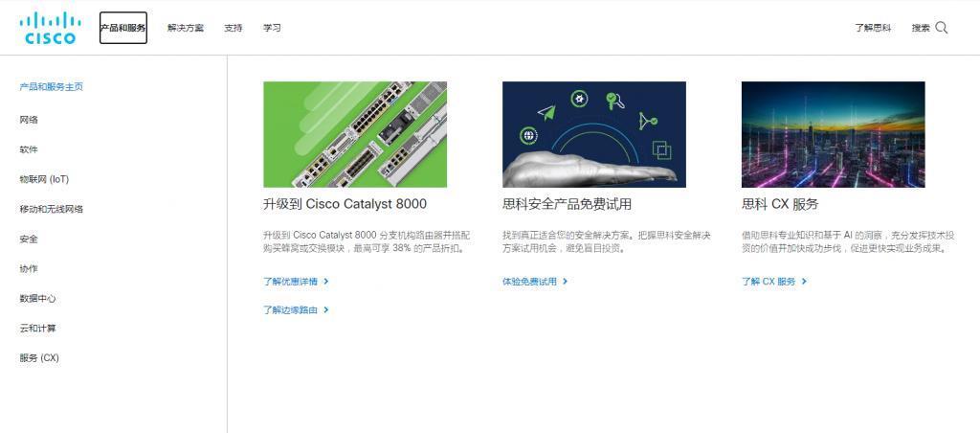The height and width of the screenshot is (433, 980).
Task: Click the search magnifier icon
Action: (942, 28)
